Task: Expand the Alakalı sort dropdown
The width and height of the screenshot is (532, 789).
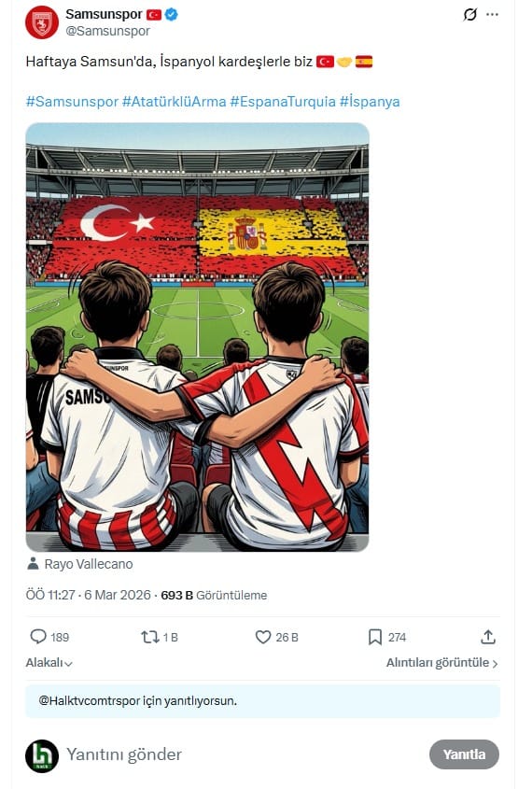Action: [x=49, y=663]
